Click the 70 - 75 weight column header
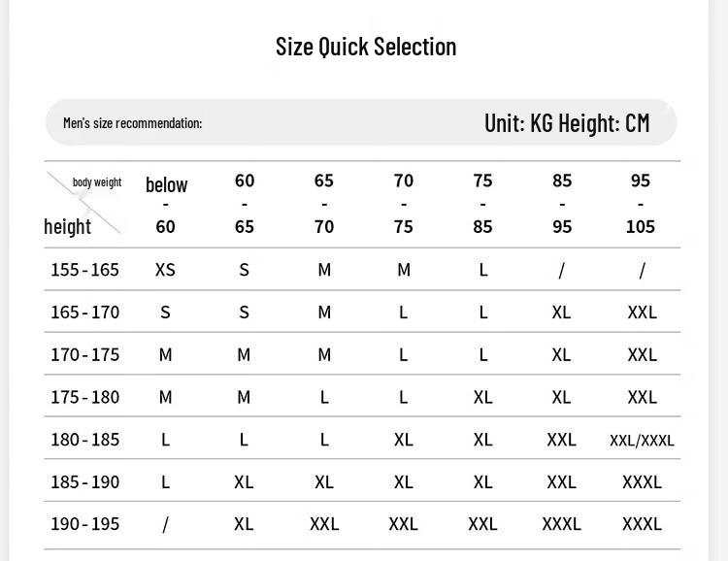Screen dimensions: 728x561 coord(404,204)
